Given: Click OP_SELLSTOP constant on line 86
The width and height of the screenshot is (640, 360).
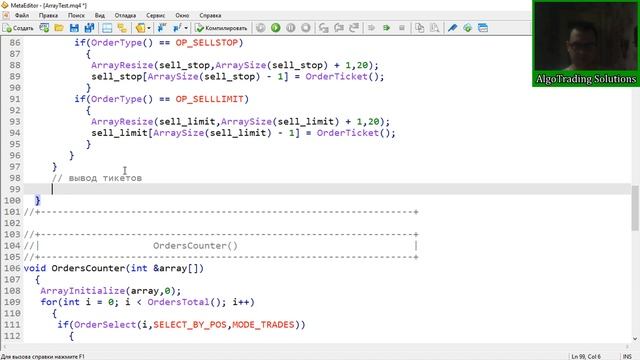Looking at the screenshot, I should coord(207,42).
